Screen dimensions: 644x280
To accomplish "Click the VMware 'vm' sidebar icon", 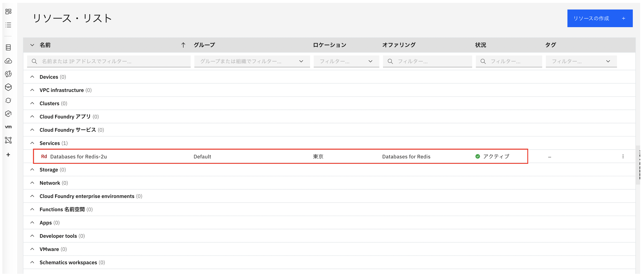I will click(8, 127).
